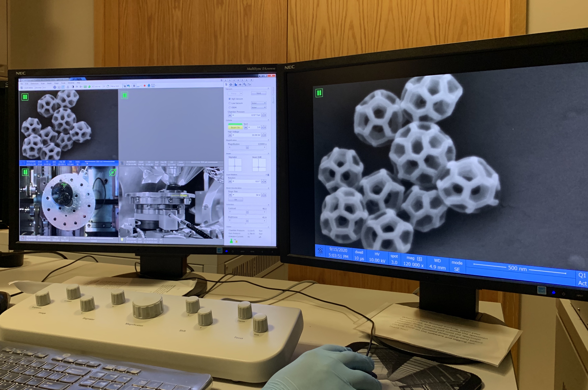Open ESEM Water gas dropdown

(259, 107)
